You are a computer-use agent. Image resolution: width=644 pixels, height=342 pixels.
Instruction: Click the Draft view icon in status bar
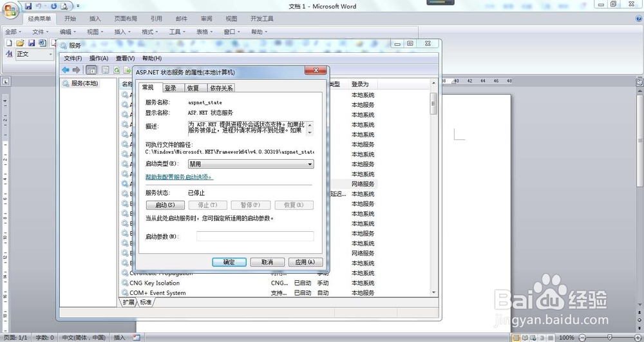[549, 337]
